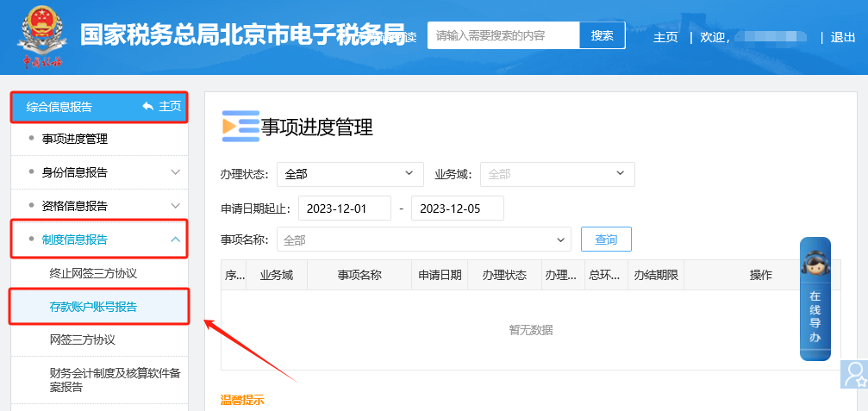The height and width of the screenshot is (411, 868).
Task: Click the 事项进度管理 heading icon
Action: coord(240,127)
